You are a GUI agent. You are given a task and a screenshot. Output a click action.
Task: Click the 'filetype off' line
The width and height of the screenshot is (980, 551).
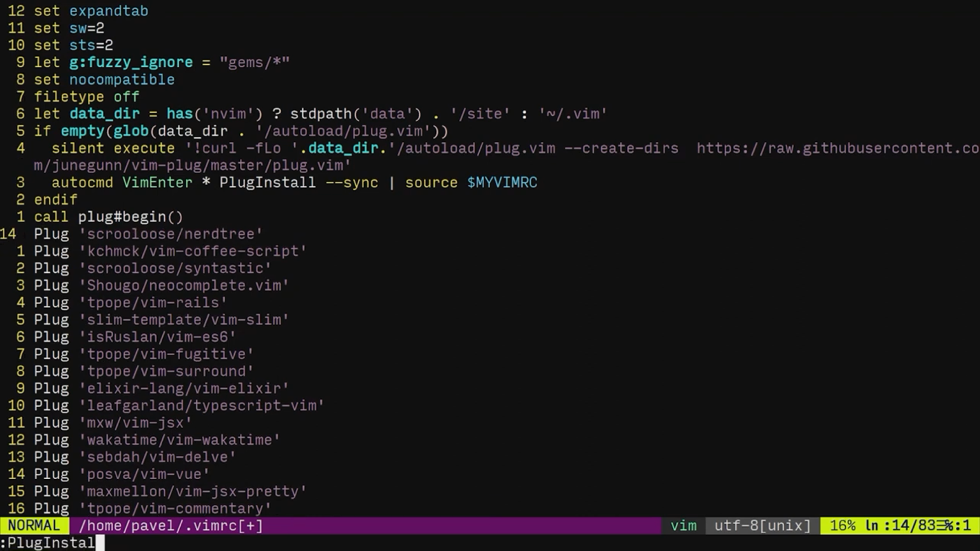click(87, 97)
